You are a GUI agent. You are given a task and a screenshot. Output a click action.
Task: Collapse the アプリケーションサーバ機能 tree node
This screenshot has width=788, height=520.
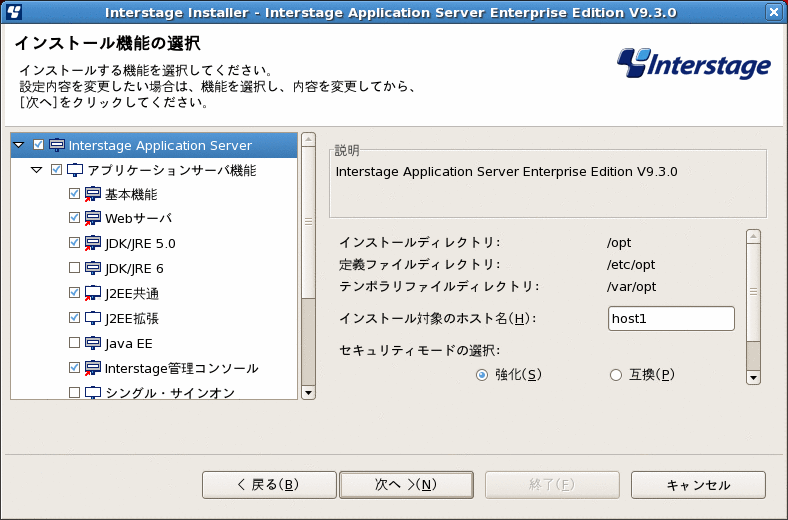pyautogui.click(x=37, y=170)
